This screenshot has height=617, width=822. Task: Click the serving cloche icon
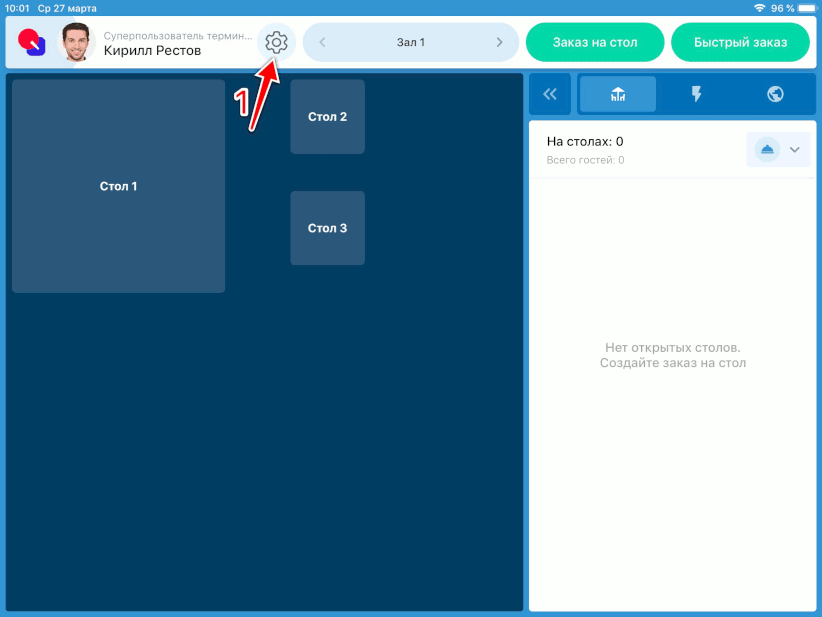pyautogui.click(x=767, y=150)
